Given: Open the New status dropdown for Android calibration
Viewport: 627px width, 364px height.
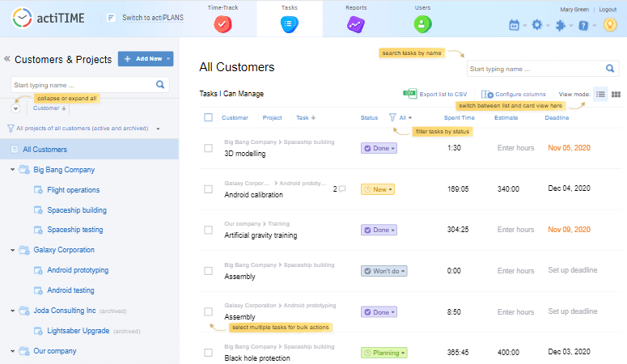Looking at the screenshot, I should (x=378, y=189).
